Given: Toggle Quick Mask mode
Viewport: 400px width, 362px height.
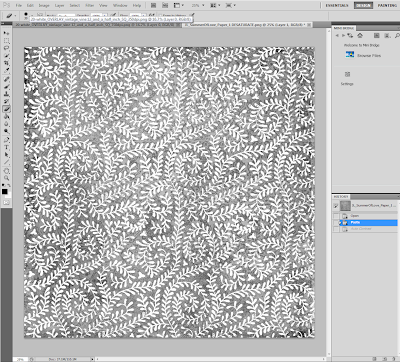Looking at the screenshot, I should click(x=6, y=202).
